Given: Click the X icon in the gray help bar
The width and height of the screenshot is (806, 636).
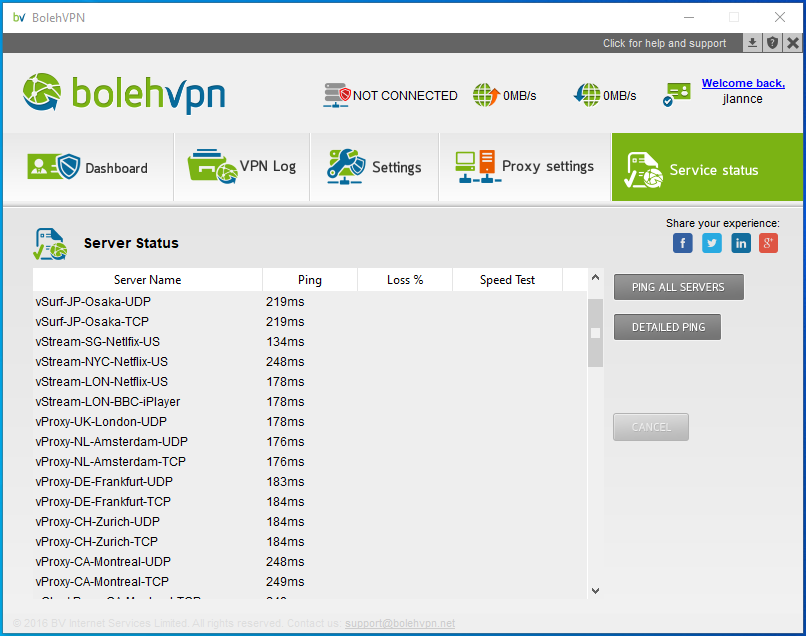Looking at the screenshot, I should (793, 43).
